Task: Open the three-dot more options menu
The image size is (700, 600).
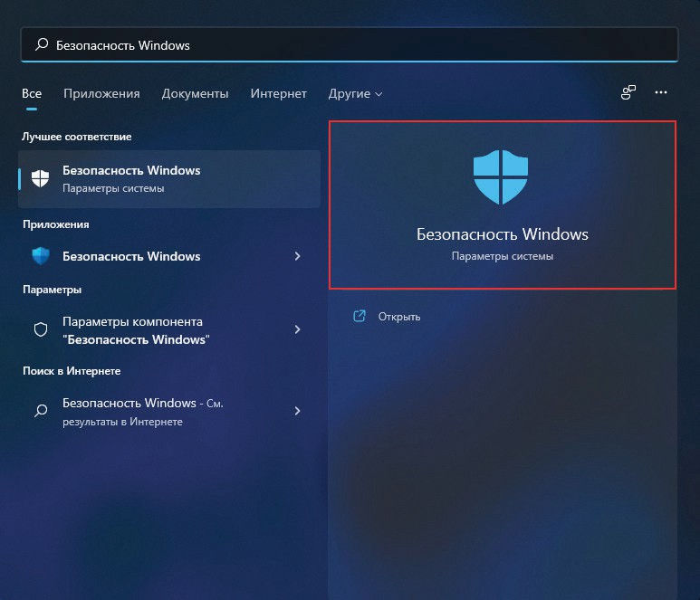Action: pos(661,92)
